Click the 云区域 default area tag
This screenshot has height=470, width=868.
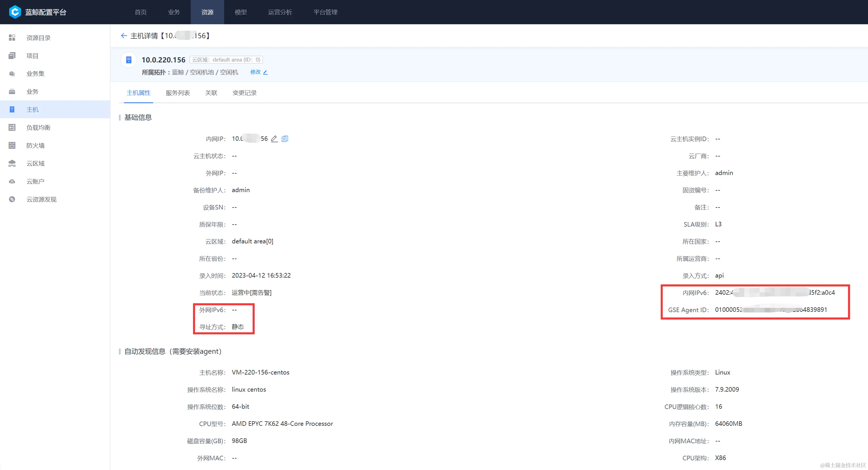[226, 60]
